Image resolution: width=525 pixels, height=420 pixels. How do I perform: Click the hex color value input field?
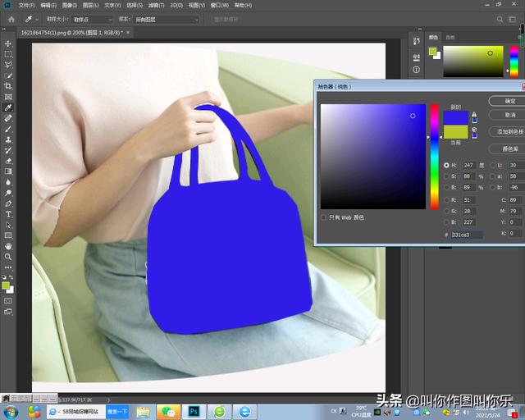pyautogui.click(x=467, y=235)
